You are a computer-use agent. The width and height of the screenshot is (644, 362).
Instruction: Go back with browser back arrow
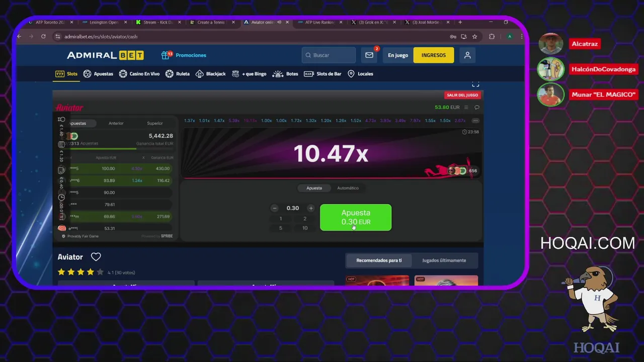pyautogui.click(x=20, y=37)
